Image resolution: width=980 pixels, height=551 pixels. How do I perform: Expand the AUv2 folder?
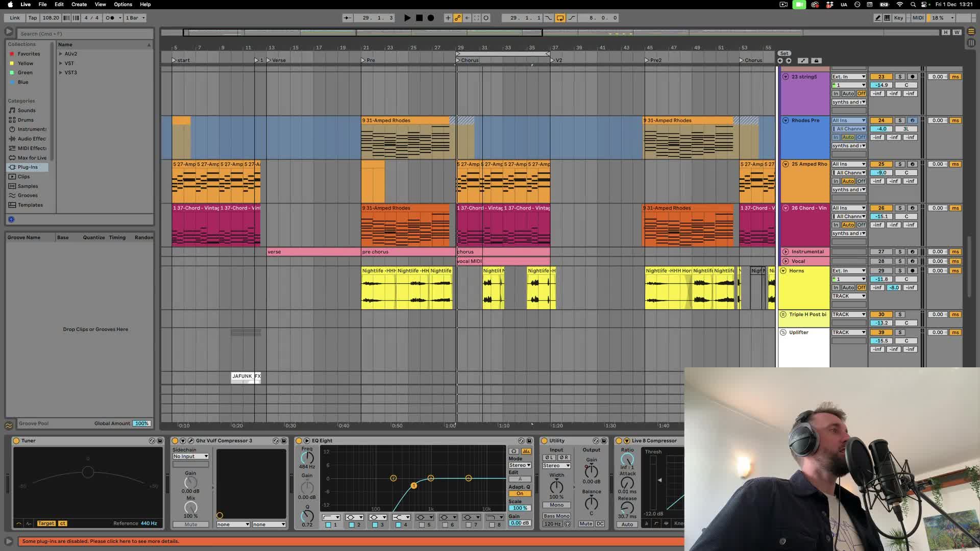pos(61,54)
